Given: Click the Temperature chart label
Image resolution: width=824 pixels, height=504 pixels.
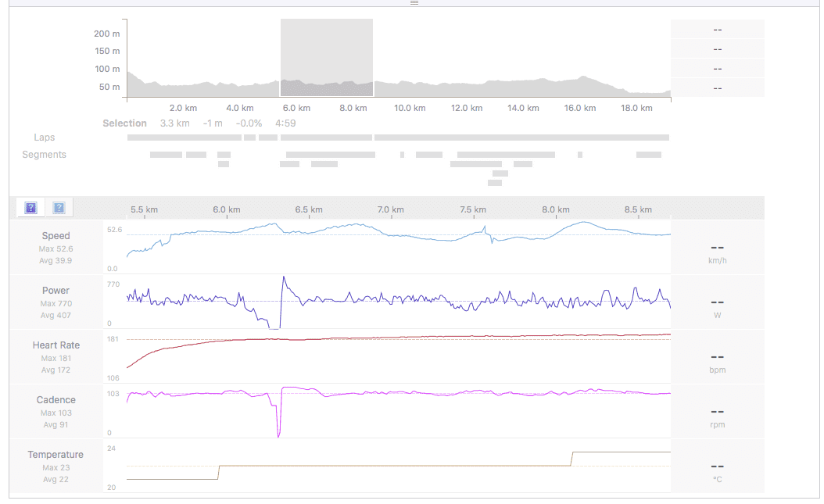Looking at the screenshot, I should point(56,455).
